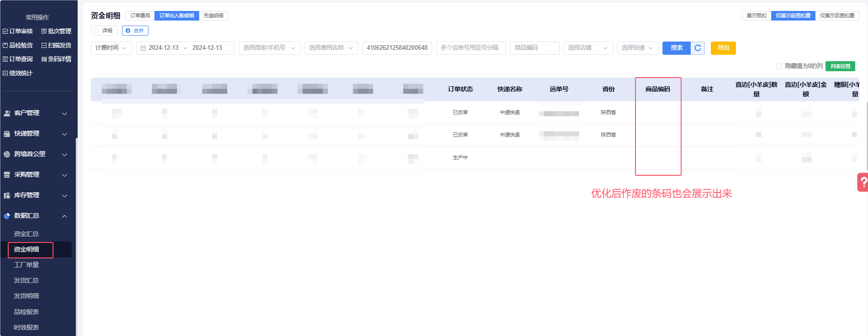Screen dimensions: 868x336
Task: Open 资金明细 in the sidebar
Action: (26, 249)
